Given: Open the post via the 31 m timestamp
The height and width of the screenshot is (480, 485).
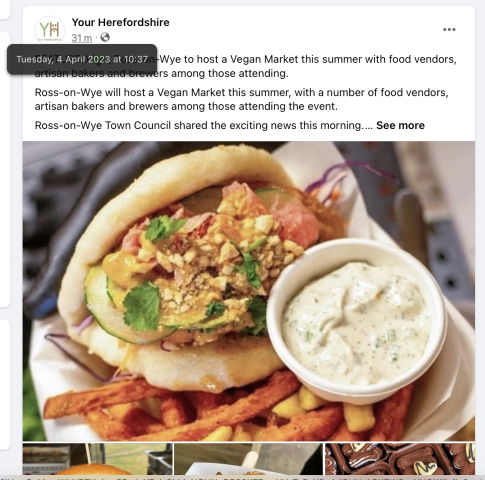Looking at the screenshot, I should coord(82,38).
